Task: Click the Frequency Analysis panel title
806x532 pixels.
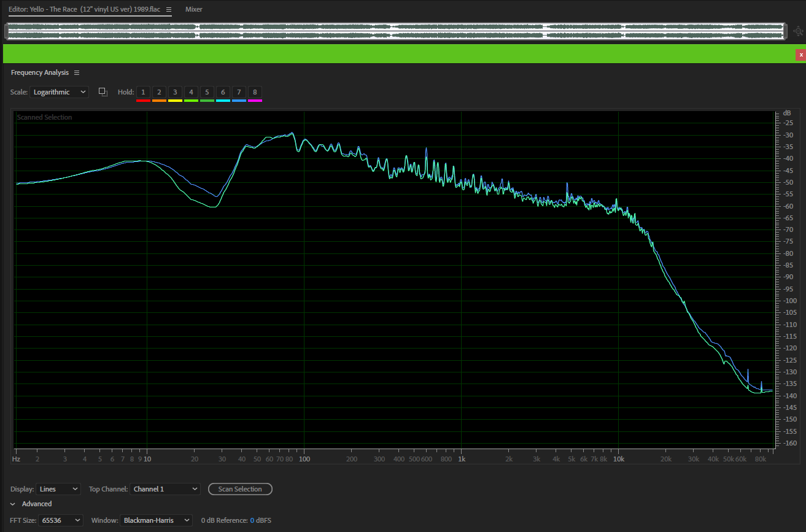Action: [40, 72]
